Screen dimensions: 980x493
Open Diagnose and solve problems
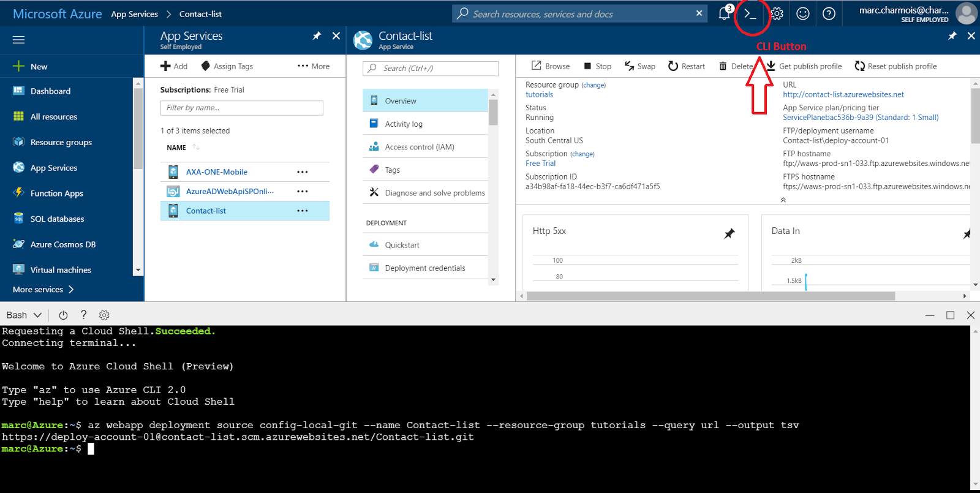pos(425,193)
